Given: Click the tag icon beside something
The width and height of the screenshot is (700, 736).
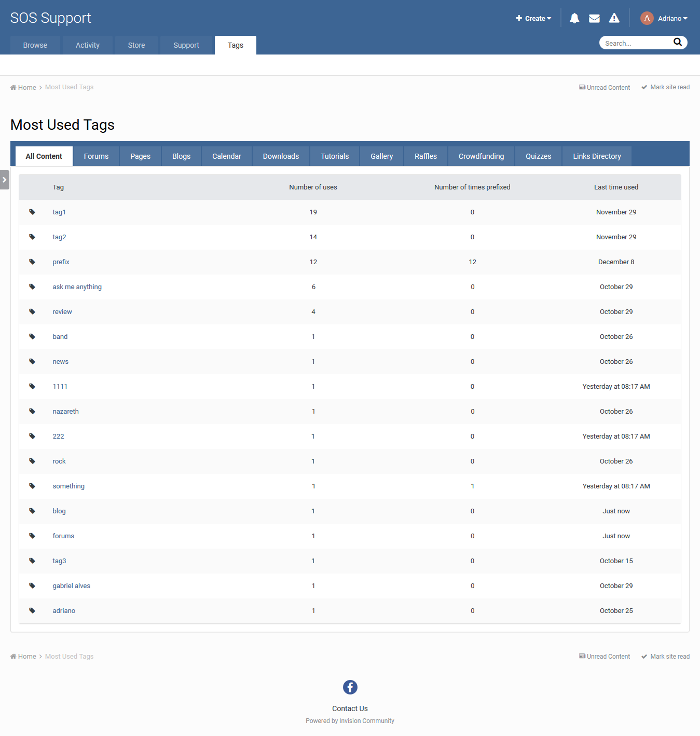Looking at the screenshot, I should (32, 486).
